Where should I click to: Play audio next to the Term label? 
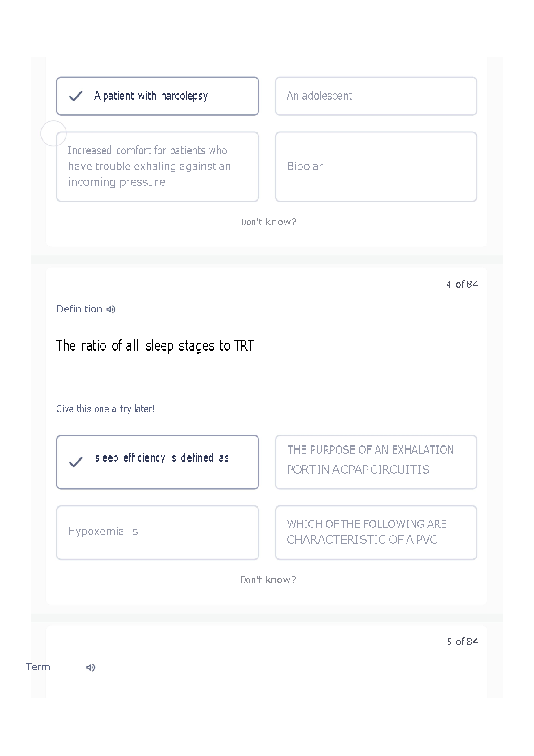[91, 668]
